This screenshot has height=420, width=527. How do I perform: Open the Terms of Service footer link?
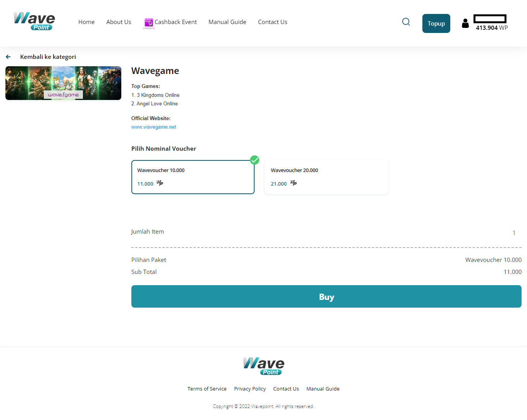207,389
